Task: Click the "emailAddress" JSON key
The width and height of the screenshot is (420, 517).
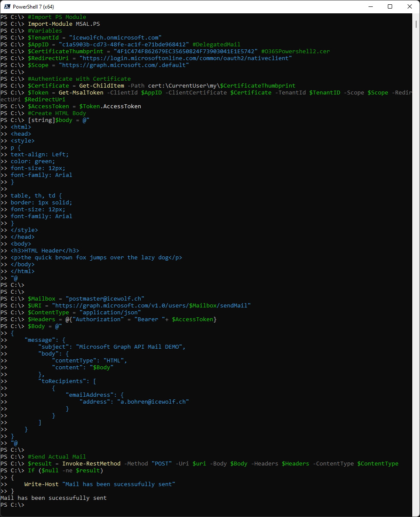Action: click(x=90, y=395)
